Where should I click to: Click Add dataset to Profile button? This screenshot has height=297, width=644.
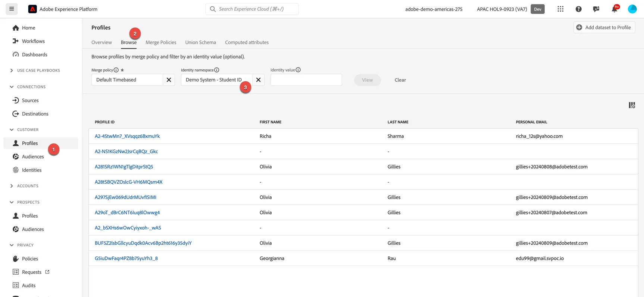(604, 27)
